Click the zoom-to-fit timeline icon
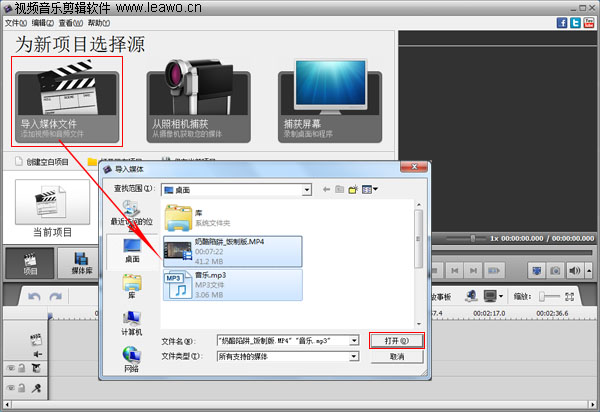The width and height of the screenshot is (600, 412). coord(569,296)
